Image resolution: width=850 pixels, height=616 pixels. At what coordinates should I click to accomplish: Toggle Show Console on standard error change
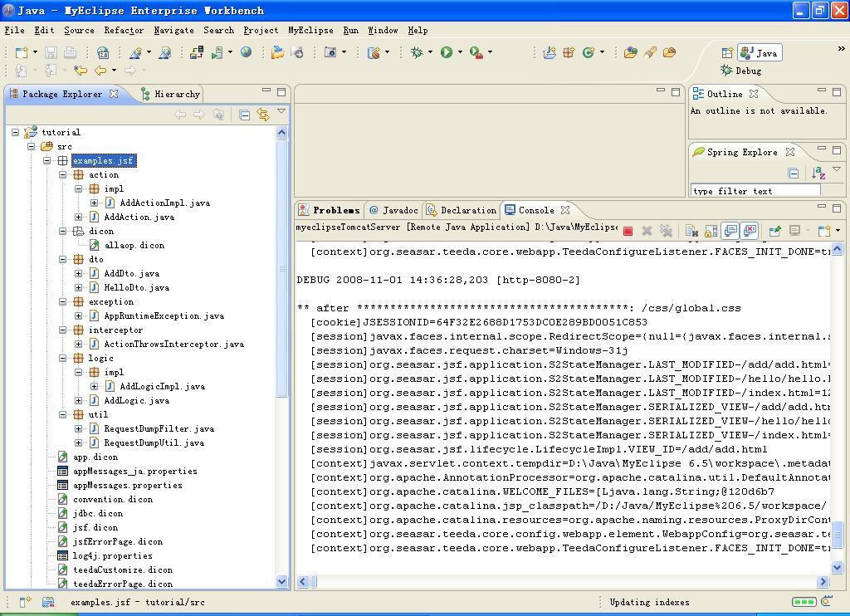pyautogui.click(x=750, y=231)
